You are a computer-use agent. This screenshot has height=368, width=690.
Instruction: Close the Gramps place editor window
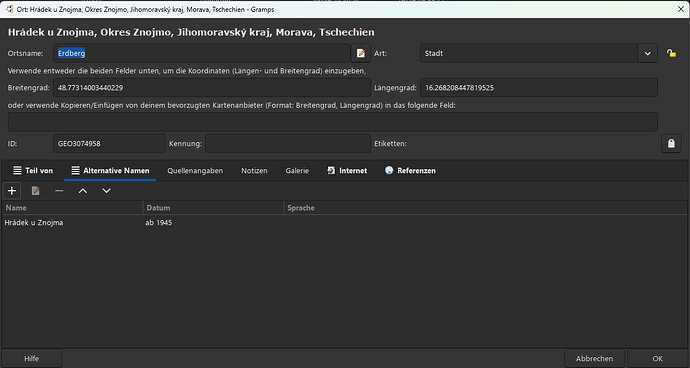(x=681, y=9)
